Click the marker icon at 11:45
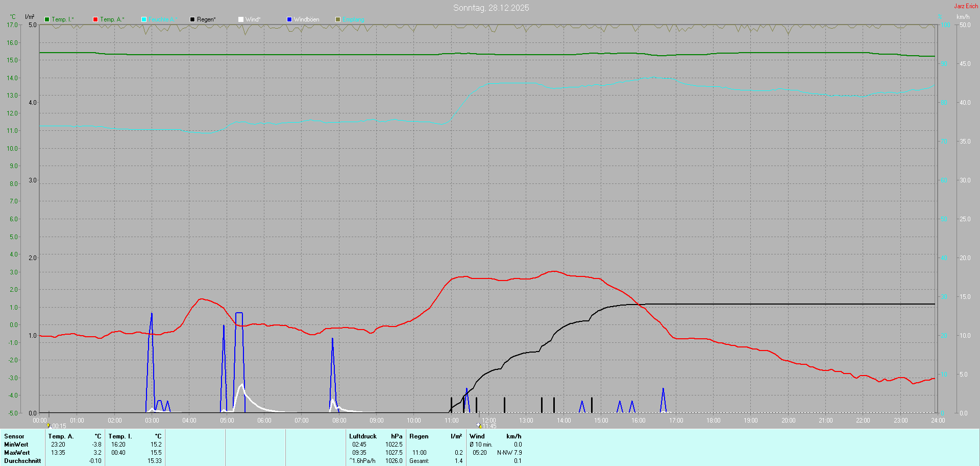980x466 pixels. [479, 425]
